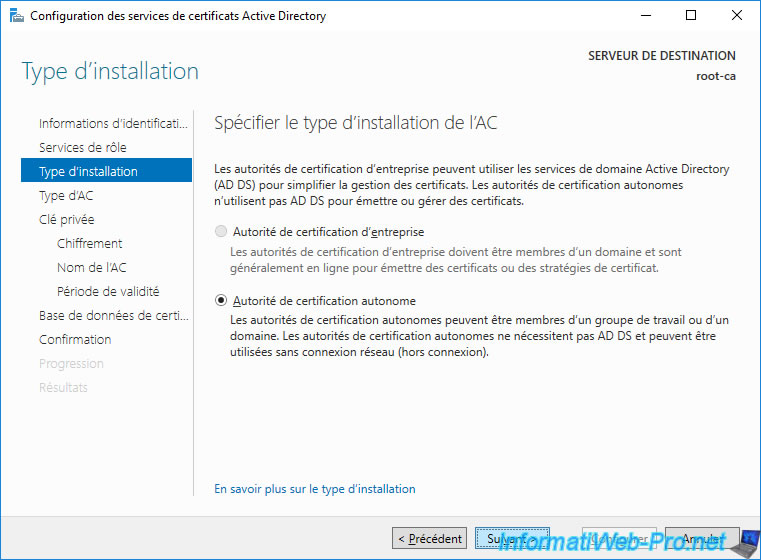Minimize the configuration wizard window
This screenshot has height=560, width=761.
[645, 16]
